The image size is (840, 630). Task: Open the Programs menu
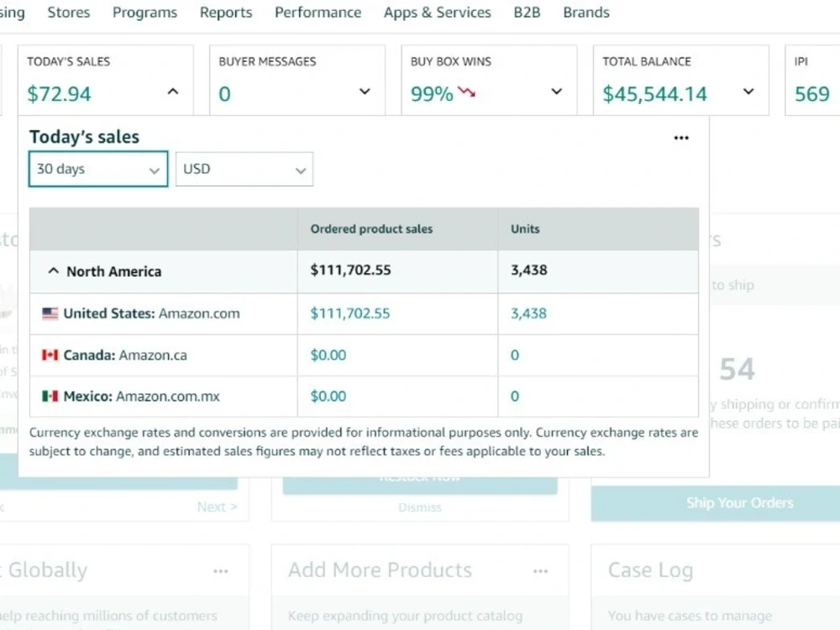[x=144, y=13]
